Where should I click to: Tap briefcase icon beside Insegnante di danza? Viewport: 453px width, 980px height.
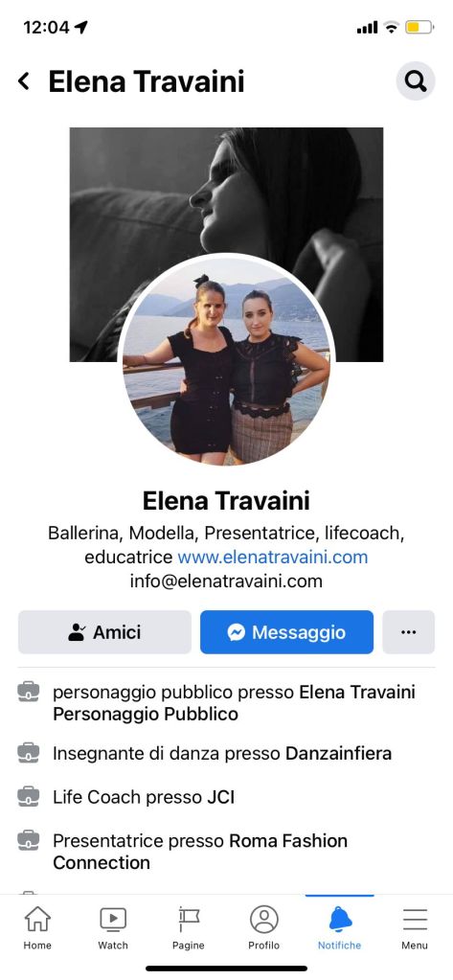[x=28, y=752]
